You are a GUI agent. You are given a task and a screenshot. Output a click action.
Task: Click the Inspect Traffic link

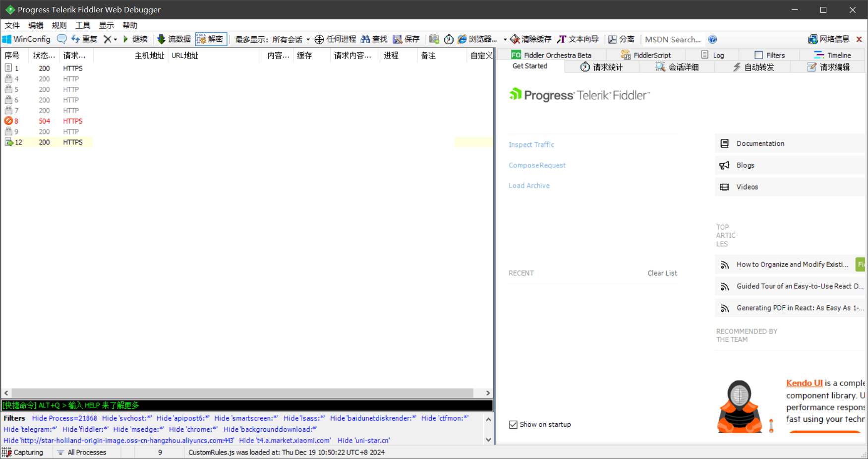(531, 144)
